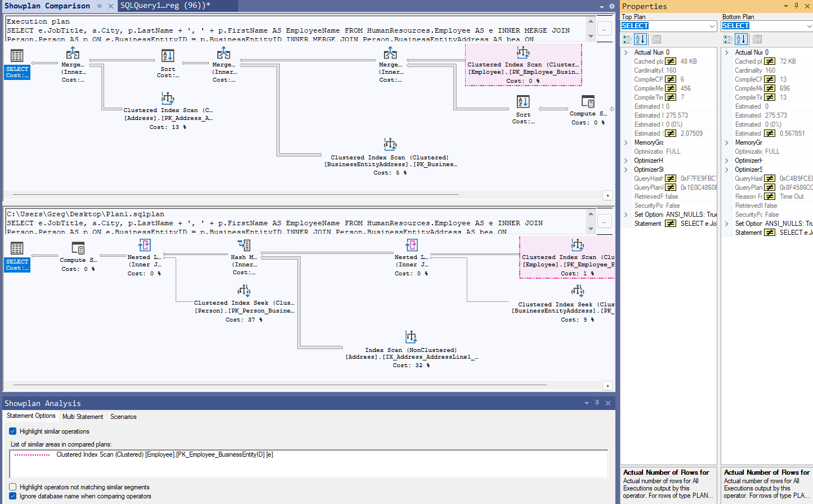Image resolution: width=813 pixels, height=504 pixels.
Task: Select QueryHash row in top plan properties
Action: coord(669,179)
